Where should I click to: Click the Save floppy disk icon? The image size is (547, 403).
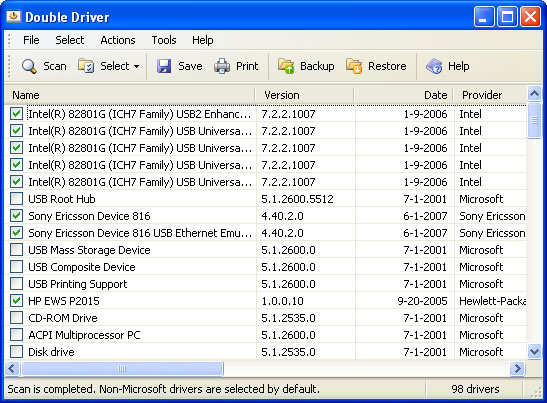click(x=164, y=66)
